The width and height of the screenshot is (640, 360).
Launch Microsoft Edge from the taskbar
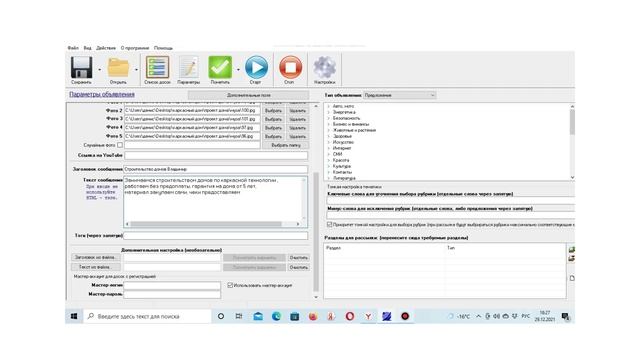[x=276, y=316]
